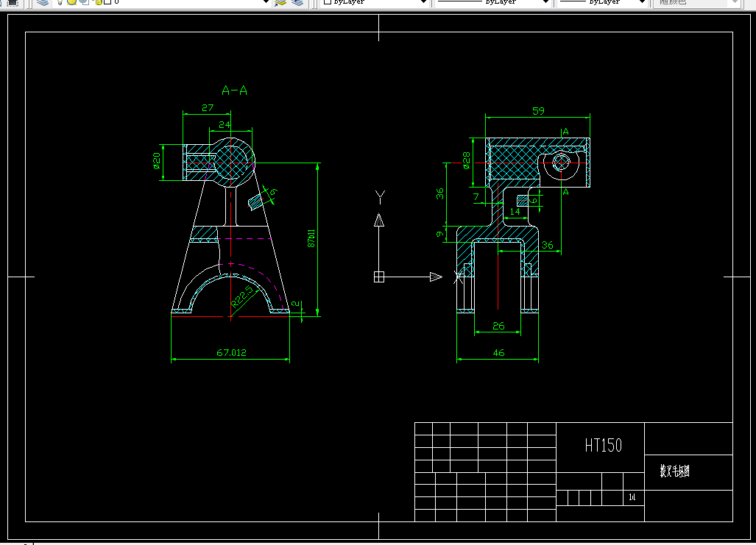Viewport: 756px width, 545px height.
Task: Select the 67.012 width dimension text
Action: point(231,352)
